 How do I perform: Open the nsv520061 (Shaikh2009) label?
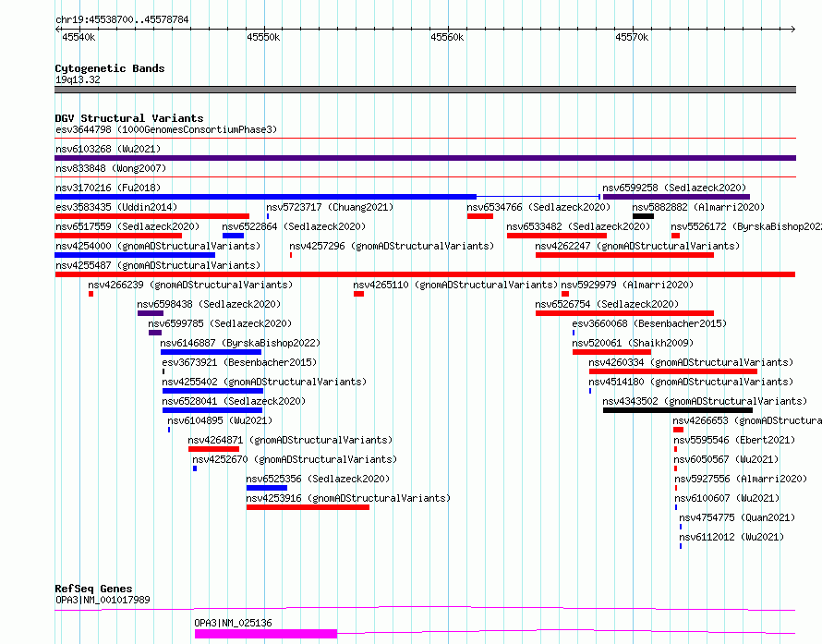(633, 343)
